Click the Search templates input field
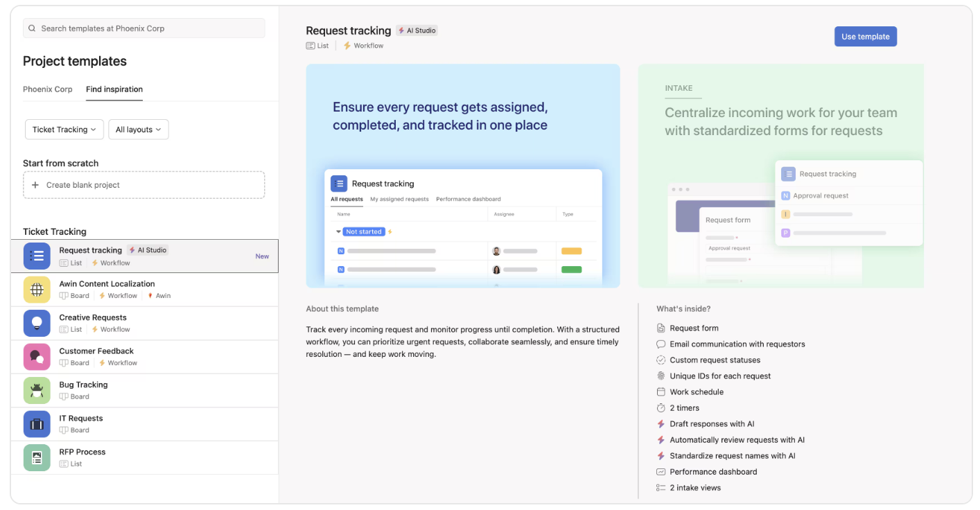This screenshot has width=980, height=510. [x=149, y=28]
